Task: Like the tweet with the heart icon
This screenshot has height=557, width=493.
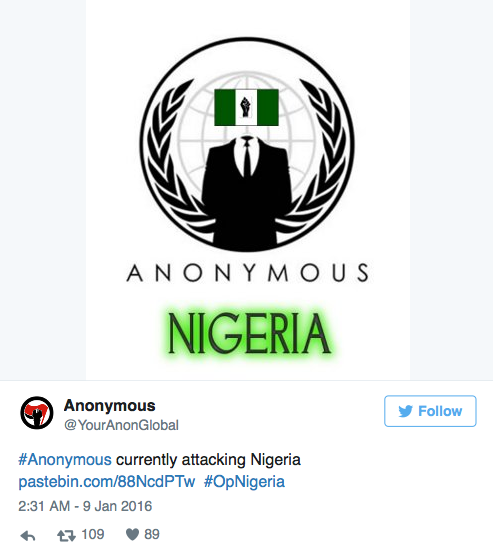Action: tap(133, 534)
